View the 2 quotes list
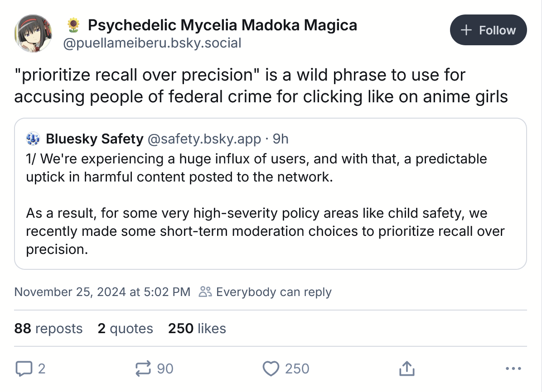This screenshot has width=542, height=392. (125, 328)
